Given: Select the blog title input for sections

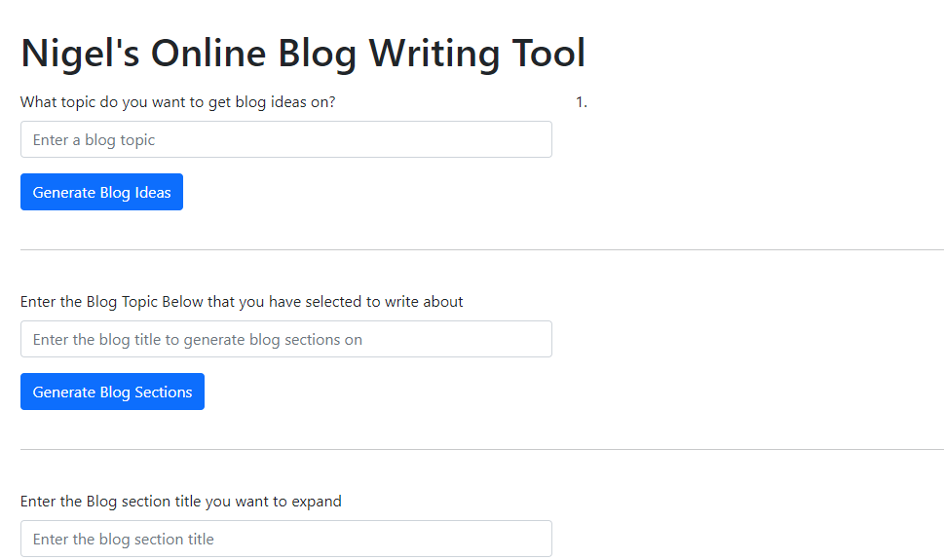Looking at the screenshot, I should tap(285, 339).
